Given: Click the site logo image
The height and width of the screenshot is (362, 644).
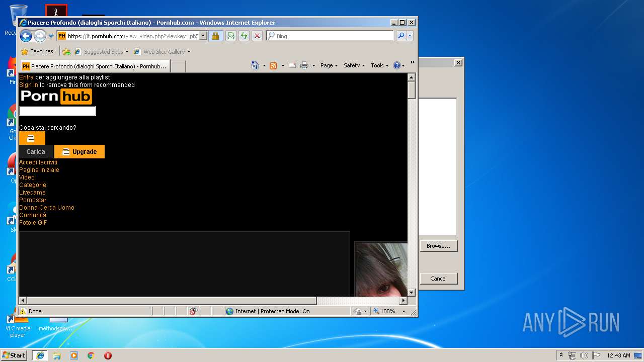Looking at the screenshot, I should (56, 97).
